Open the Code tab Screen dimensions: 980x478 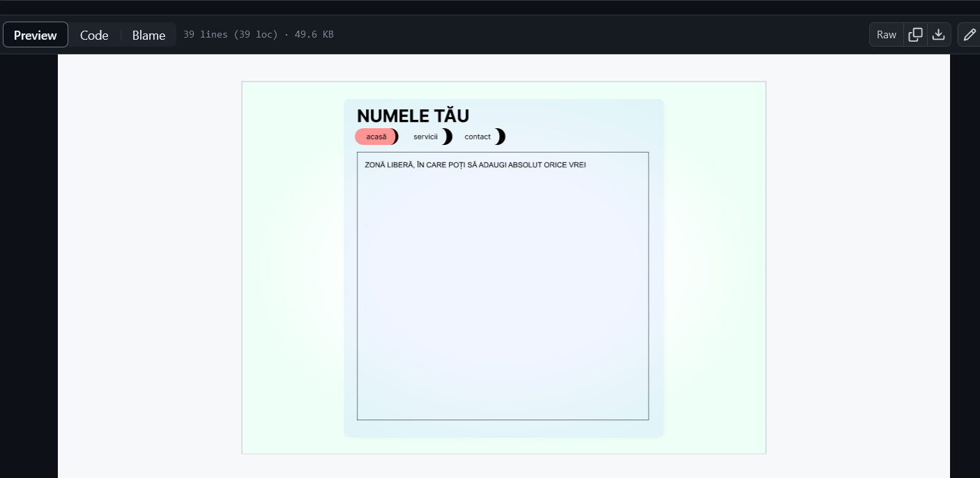tap(94, 35)
